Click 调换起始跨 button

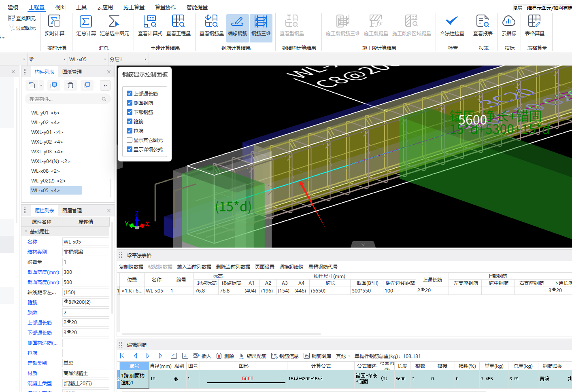tap(291, 267)
